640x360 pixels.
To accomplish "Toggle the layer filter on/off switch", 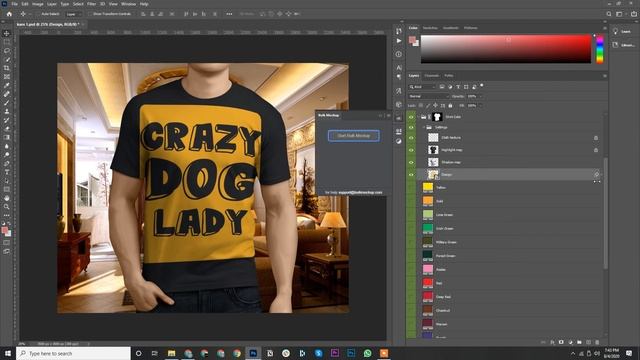I will [482, 86].
